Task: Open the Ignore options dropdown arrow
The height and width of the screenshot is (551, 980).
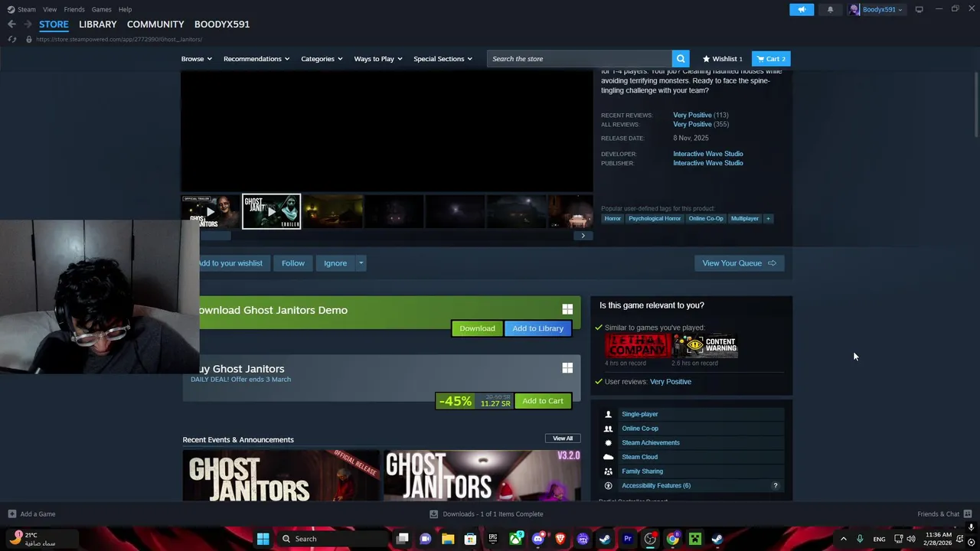Action: coord(361,263)
